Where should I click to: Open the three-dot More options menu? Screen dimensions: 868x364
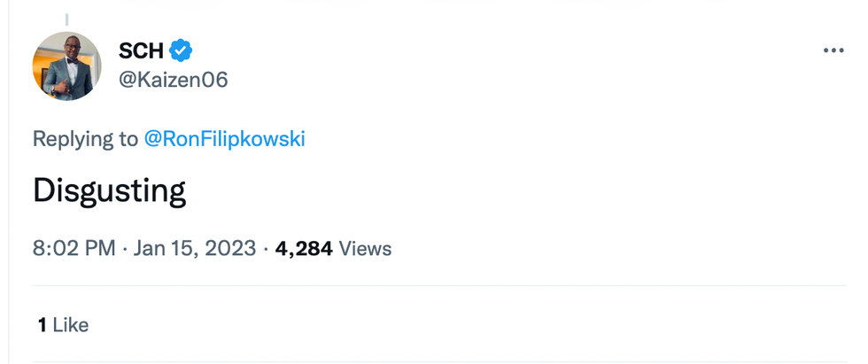pyautogui.click(x=833, y=50)
